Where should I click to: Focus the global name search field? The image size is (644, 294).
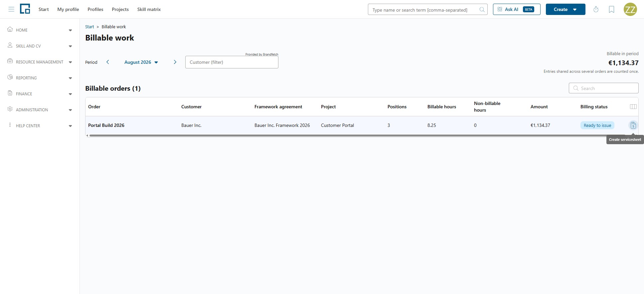(428, 10)
